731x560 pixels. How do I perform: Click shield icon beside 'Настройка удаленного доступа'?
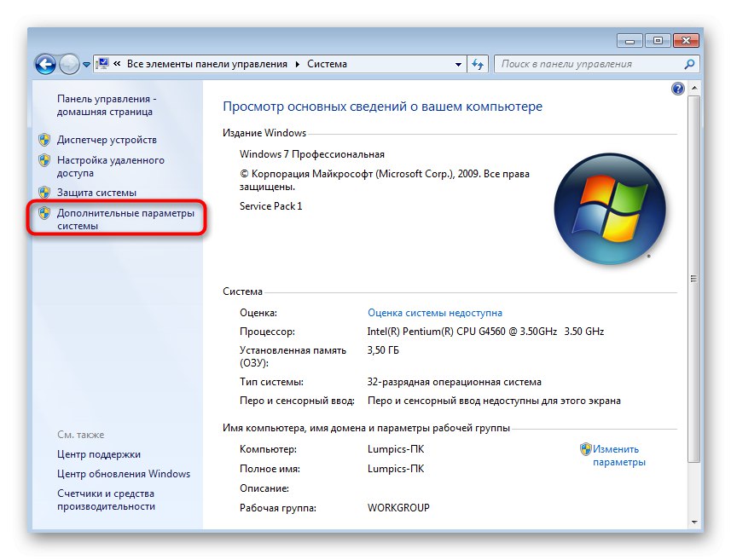(44, 159)
